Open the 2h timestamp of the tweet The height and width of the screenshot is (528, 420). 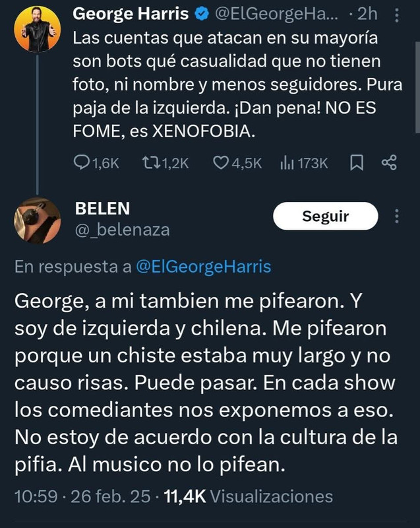(x=367, y=14)
